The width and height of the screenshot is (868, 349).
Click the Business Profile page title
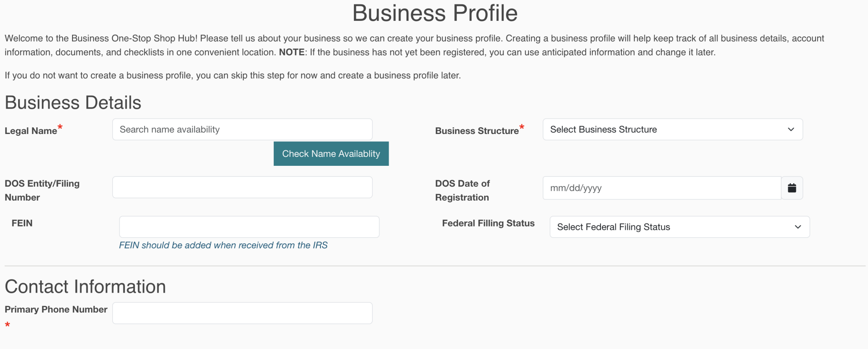coord(434,13)
